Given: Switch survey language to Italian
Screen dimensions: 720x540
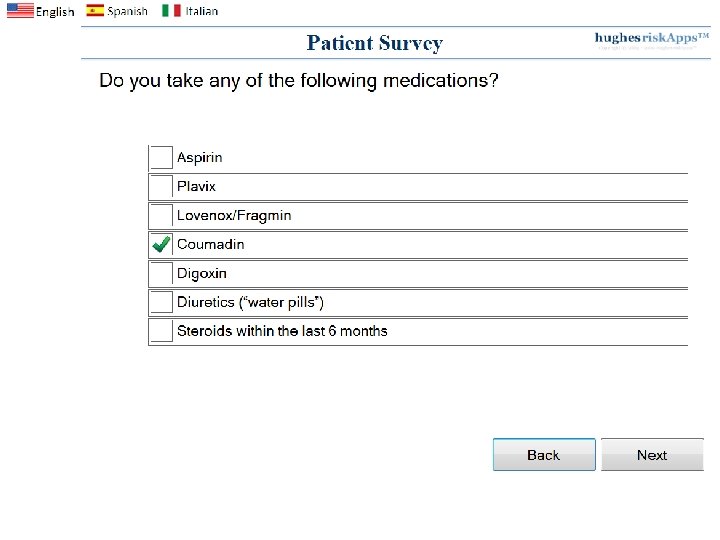Looking at the screenshot, I should tap(201, 12).
